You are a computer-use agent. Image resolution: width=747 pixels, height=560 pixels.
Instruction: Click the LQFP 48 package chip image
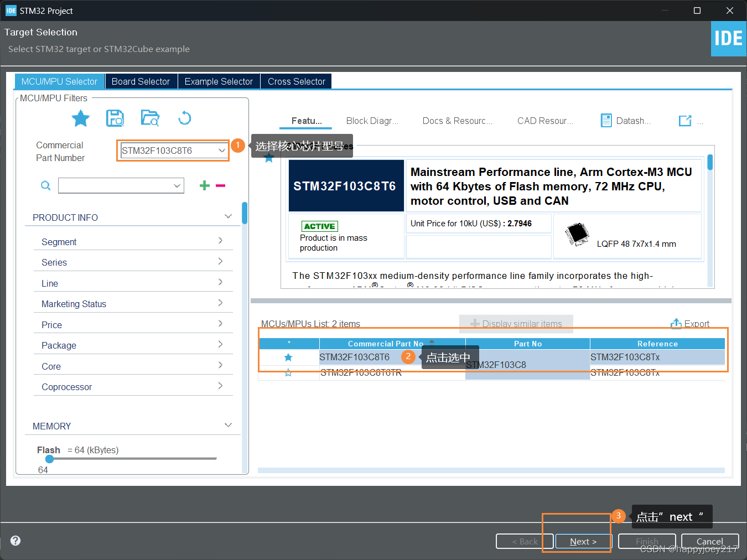(577, 235)
